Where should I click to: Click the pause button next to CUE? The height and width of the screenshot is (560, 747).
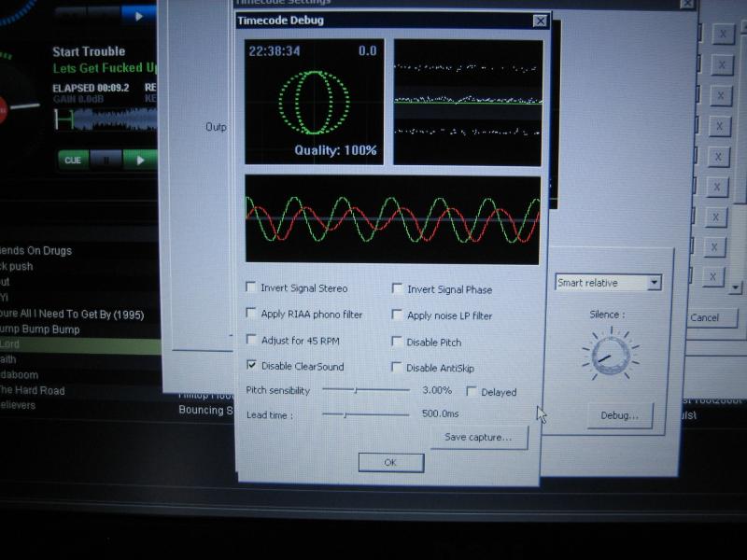pos(106,160)
